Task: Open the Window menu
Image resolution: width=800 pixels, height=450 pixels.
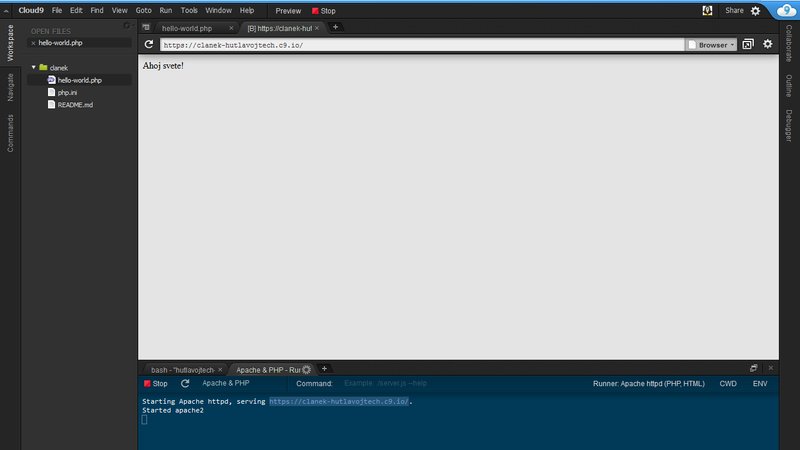Action: (218, 10)
